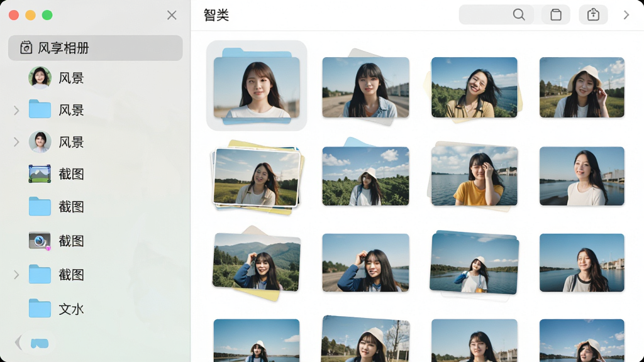Viewport: 644px width, 362px height.
Task: Click the blue folder icon labeled 风景
Action: click(40, 109)
